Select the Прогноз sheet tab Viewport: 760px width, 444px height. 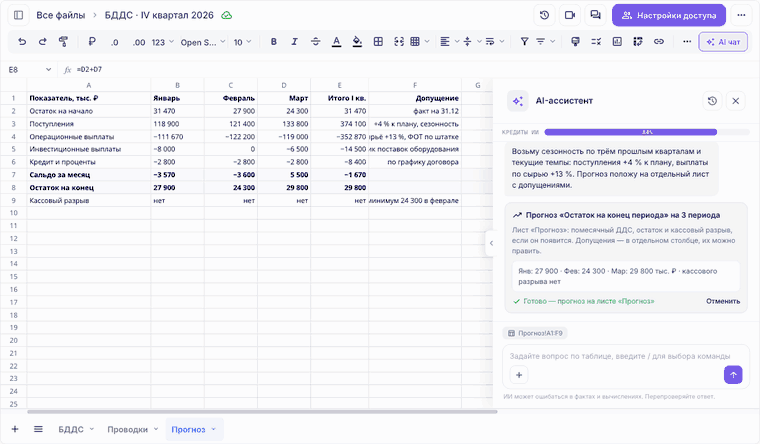point(194,429)
